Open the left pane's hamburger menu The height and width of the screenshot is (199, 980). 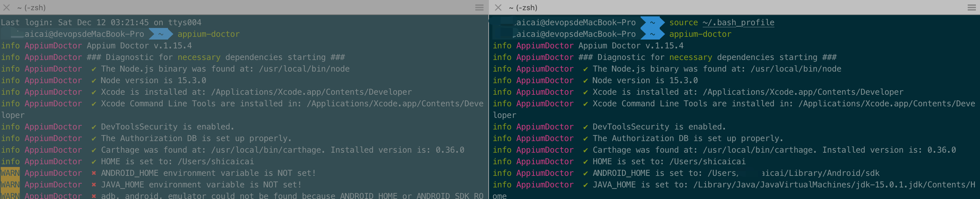click(x=479, y=7)
